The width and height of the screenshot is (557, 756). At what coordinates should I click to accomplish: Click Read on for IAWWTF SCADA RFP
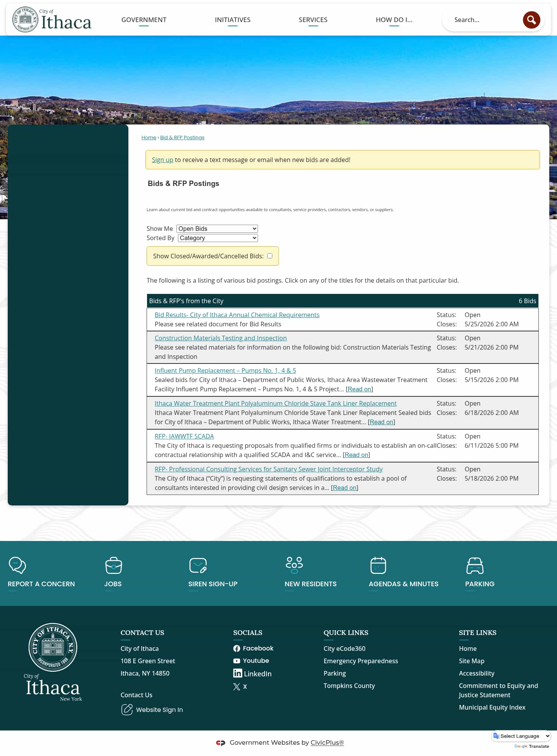coord(356,455)
